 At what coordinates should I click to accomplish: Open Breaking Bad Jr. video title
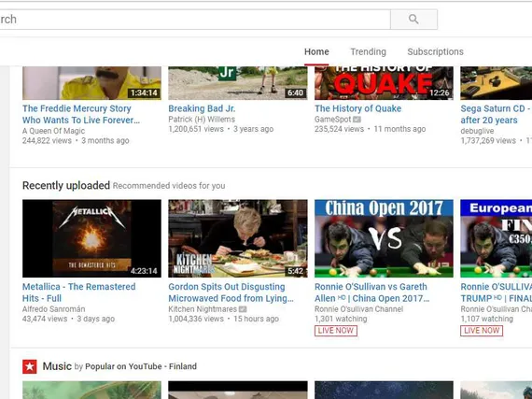point(202,108)
